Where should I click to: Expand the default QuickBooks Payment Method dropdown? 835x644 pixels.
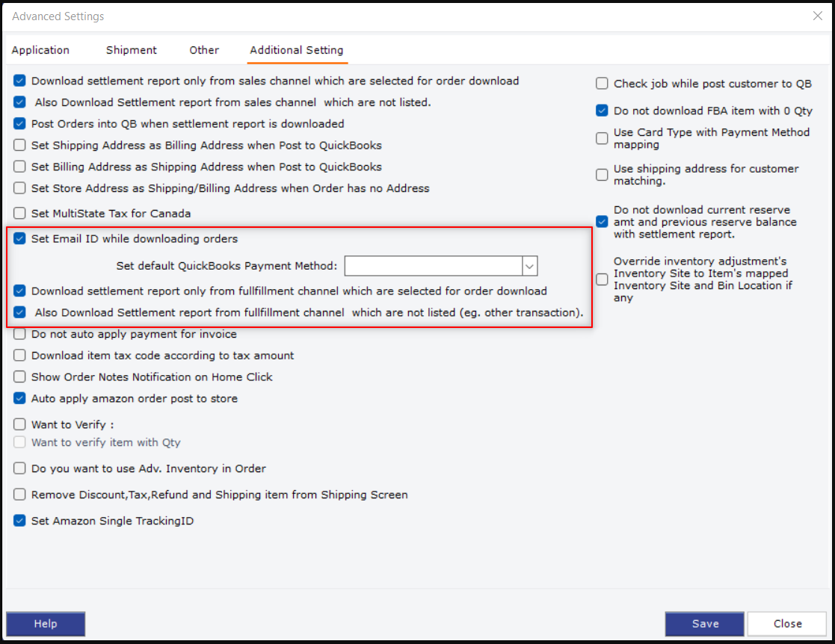click(529, 266)
